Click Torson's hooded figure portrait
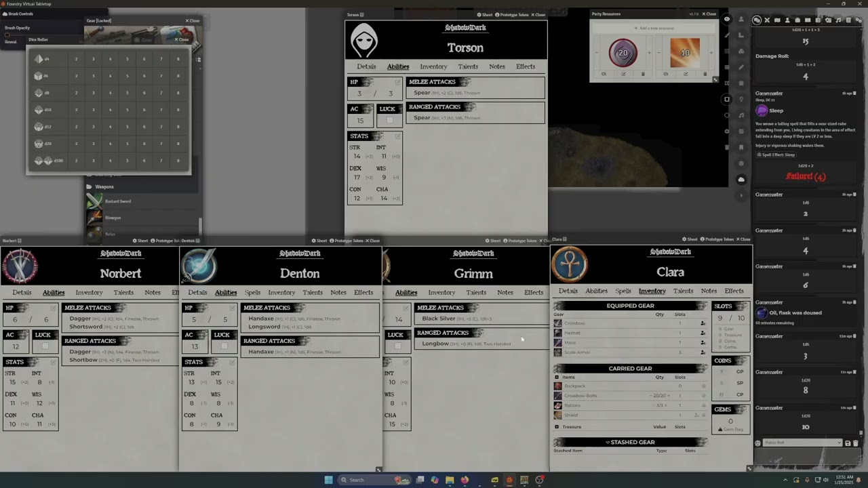The image size is (868, 488). pos(364,41)
